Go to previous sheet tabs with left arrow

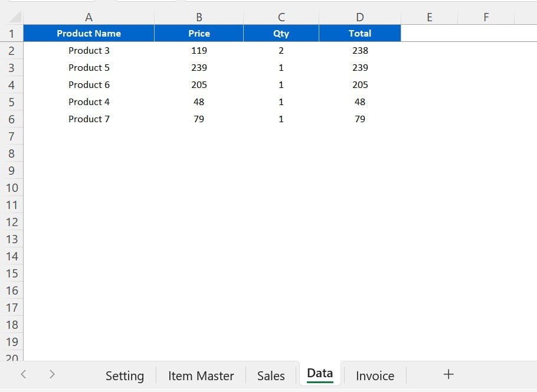point(23,374)
